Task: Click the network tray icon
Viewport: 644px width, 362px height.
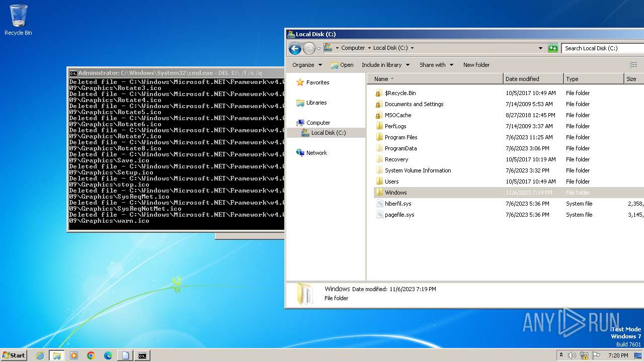Action: [584, 355]
